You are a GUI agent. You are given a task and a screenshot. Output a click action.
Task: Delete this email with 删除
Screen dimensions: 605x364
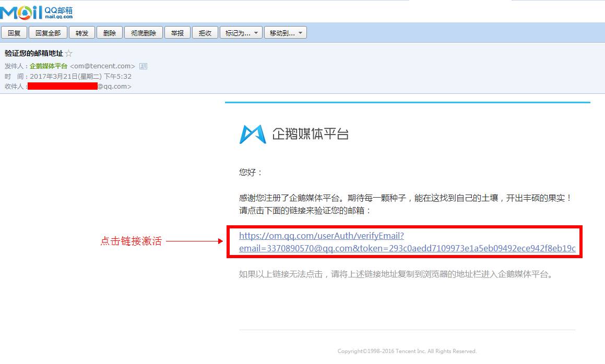pyautogui.click(x=109, y=32)
